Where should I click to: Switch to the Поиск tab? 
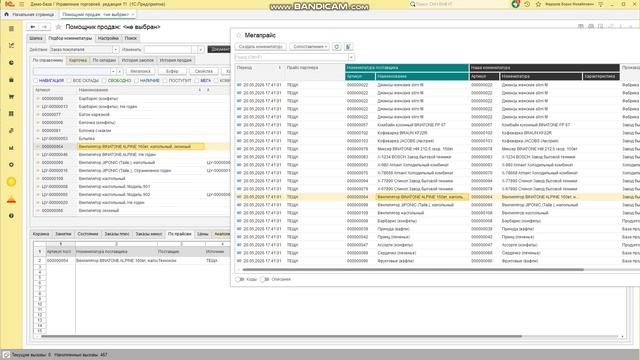click(x=131, y=38)
